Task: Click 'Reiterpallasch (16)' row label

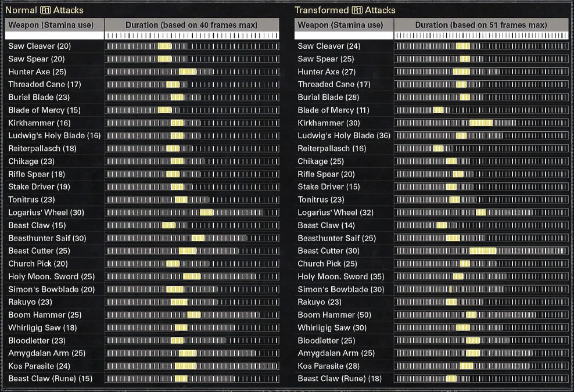Action: pyautogui.click(x=332, y=149)
